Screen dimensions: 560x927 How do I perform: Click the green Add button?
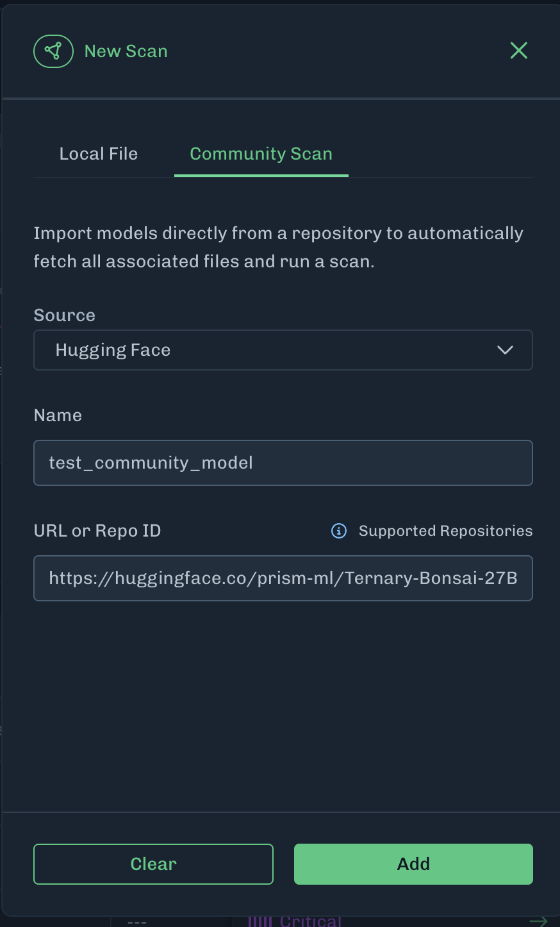tap(413, 864)
